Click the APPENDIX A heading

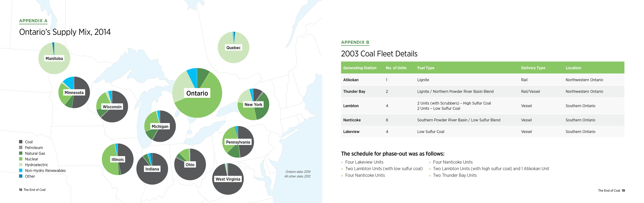coord(33,21)
